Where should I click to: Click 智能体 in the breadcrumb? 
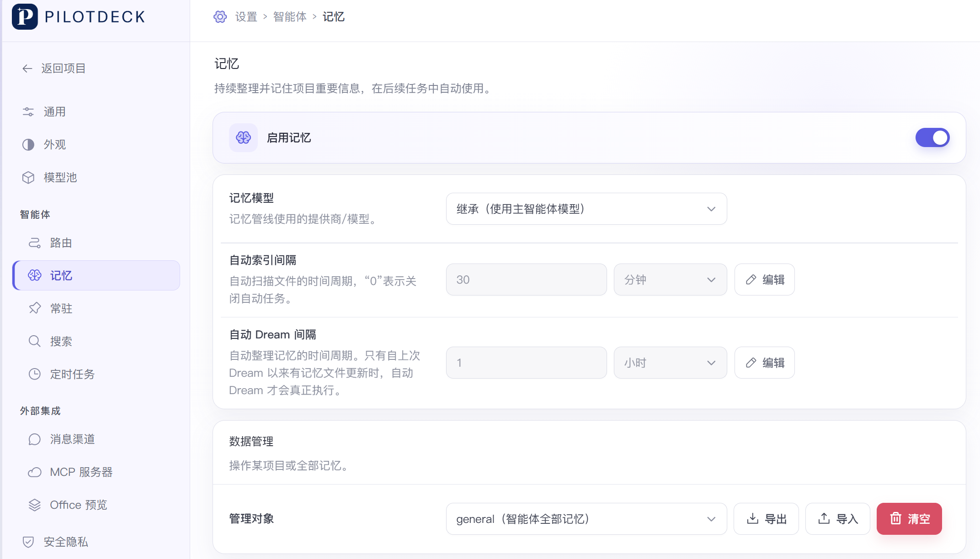[290, 17]
